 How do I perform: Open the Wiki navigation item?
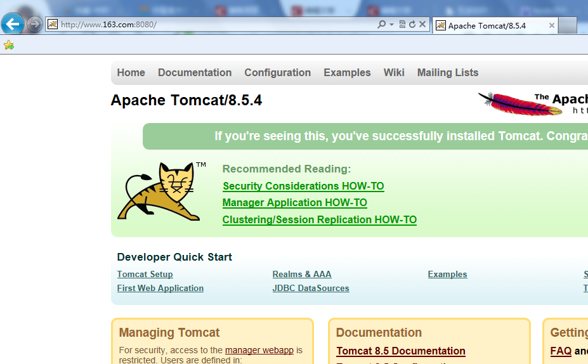(394, 72)
